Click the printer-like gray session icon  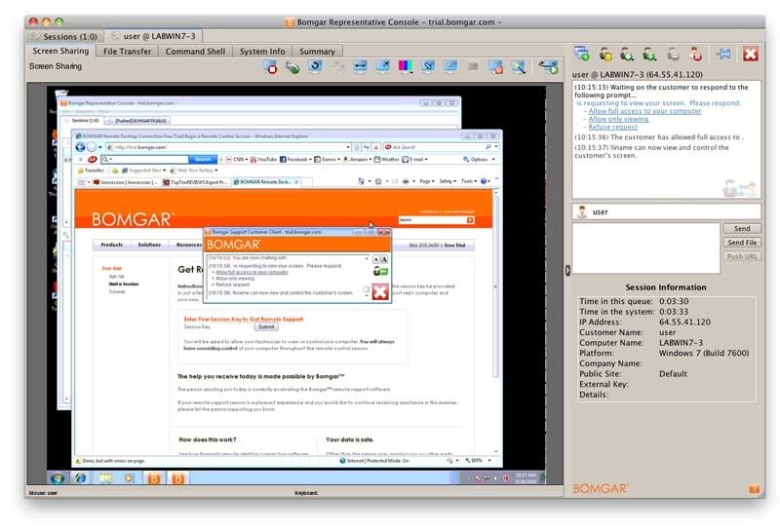click(673, 55)
